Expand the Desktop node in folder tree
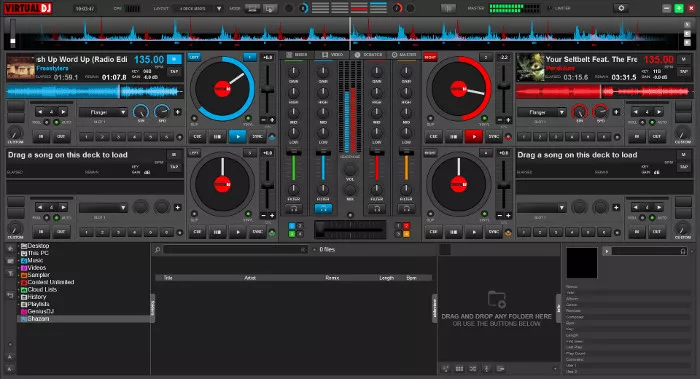 pos(19,246)
